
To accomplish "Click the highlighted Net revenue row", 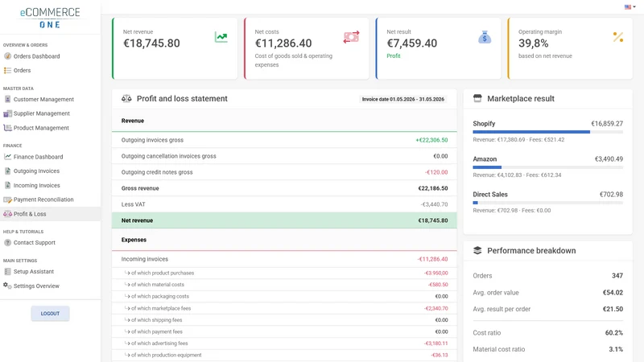I will click(x=284, y=220).
